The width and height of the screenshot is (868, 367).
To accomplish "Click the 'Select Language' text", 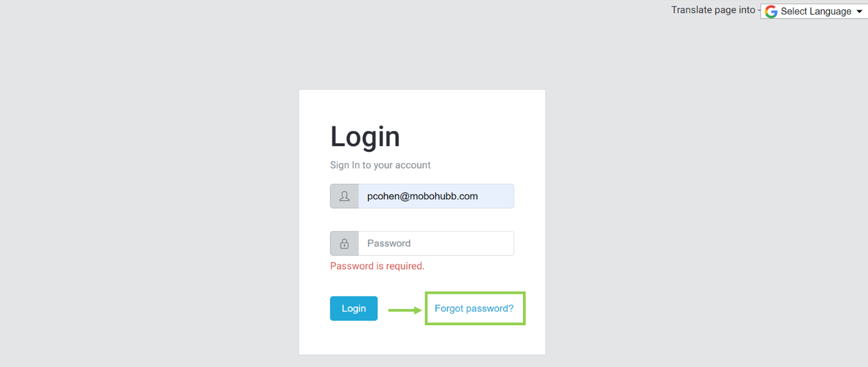I will tap(816, 11).
